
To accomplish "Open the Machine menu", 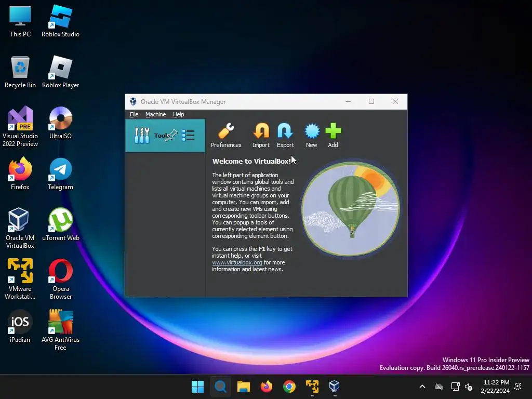I will [156, 114].
